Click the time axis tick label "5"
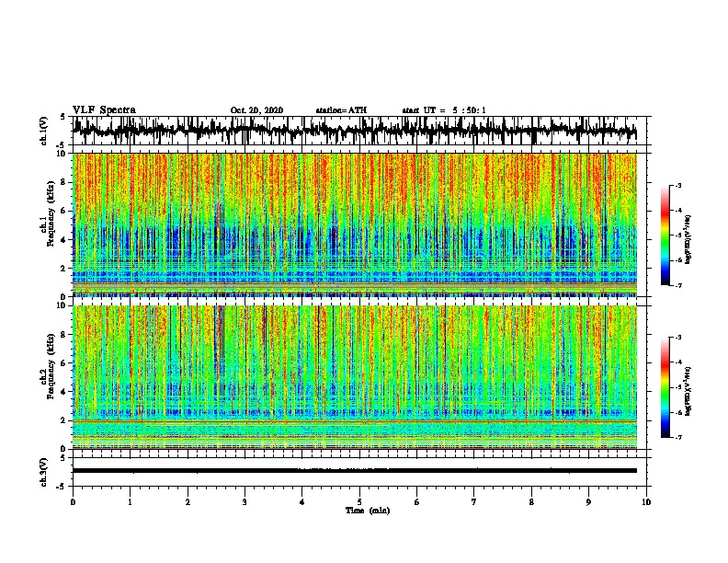The height and width of the screenshot is (563, 728). pyautogui.click(x=359, y=501)
